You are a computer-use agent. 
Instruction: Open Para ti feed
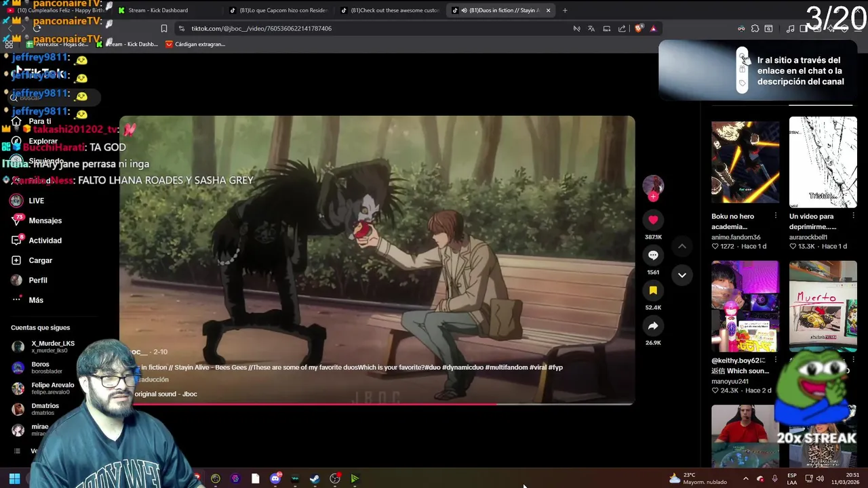click(32, 121)
